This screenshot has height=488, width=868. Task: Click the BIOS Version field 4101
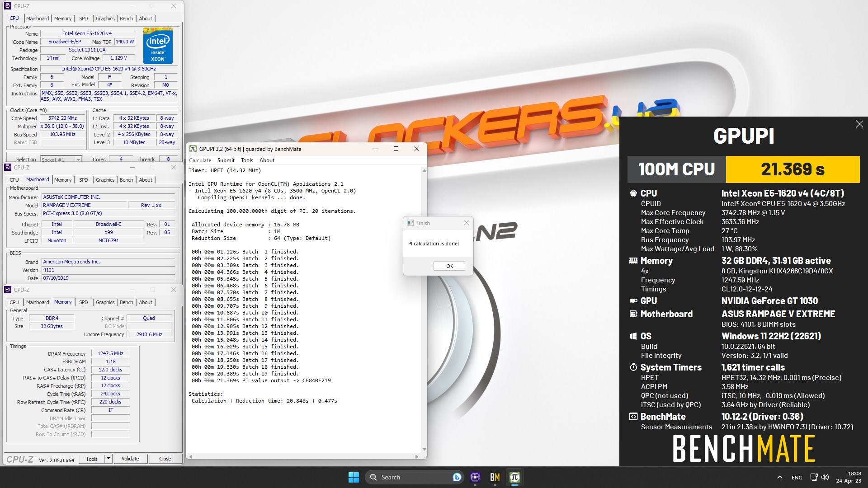[108, 270]
